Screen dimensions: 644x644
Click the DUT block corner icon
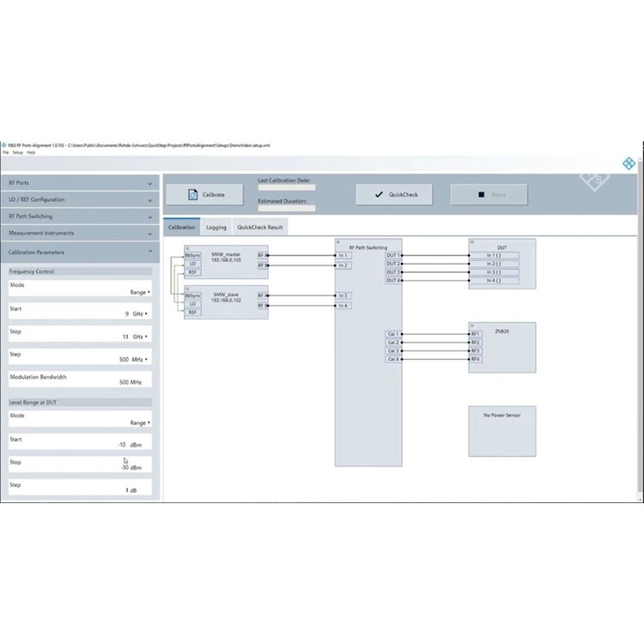pos(472,242)
